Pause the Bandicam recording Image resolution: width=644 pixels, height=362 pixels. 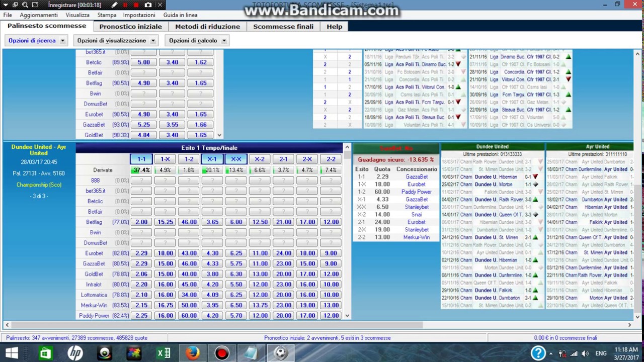tap(125, 5)
